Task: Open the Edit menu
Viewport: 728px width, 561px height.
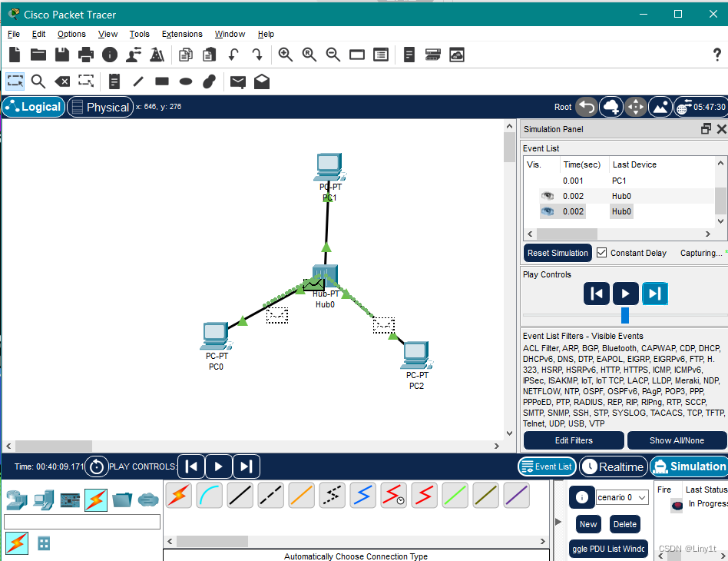Action: click(38, 34)
